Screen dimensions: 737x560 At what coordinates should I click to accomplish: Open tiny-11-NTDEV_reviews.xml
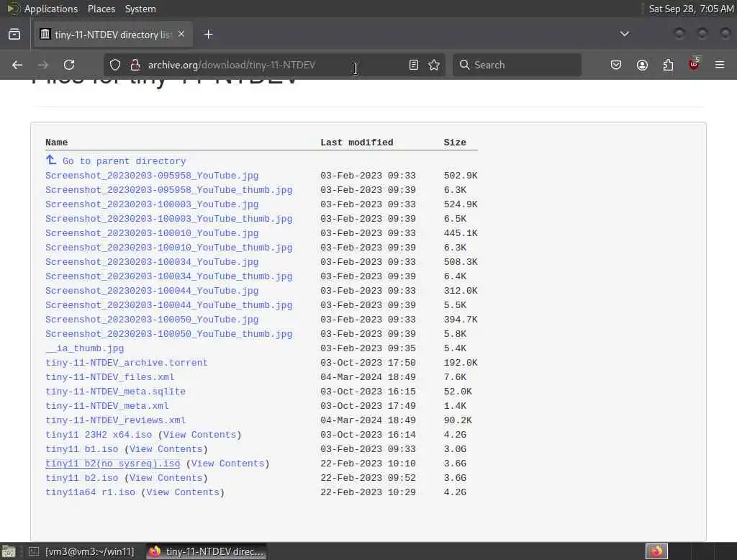[x=116, y=420]
